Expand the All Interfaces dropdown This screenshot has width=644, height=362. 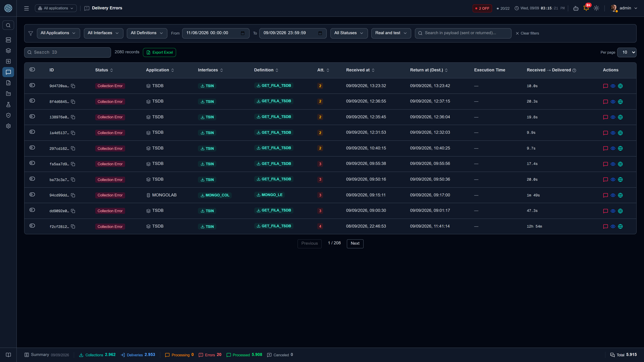pos(103,33)
